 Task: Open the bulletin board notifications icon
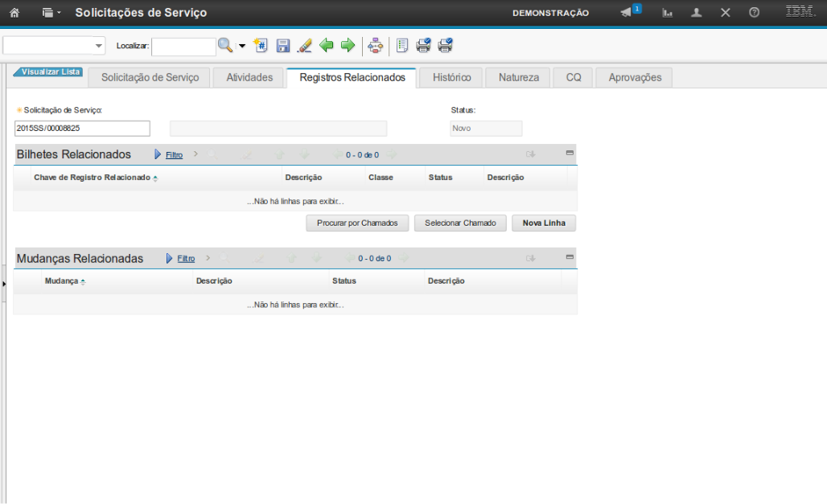[x=627, y=13]
